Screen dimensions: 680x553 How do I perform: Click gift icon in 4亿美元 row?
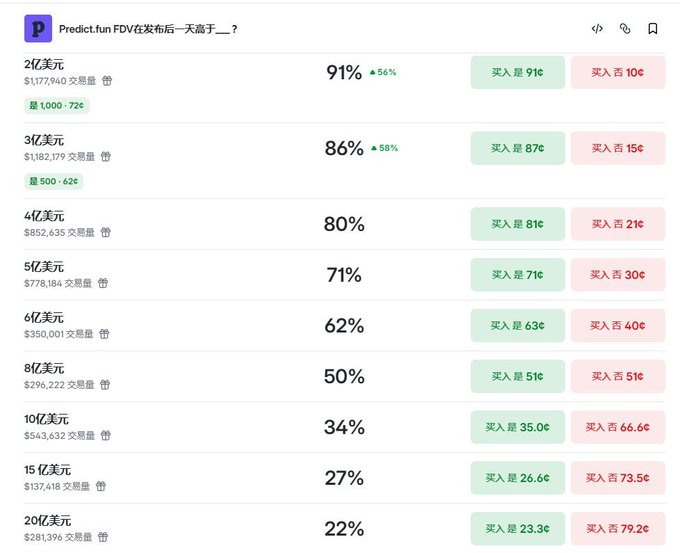(106, 232)
